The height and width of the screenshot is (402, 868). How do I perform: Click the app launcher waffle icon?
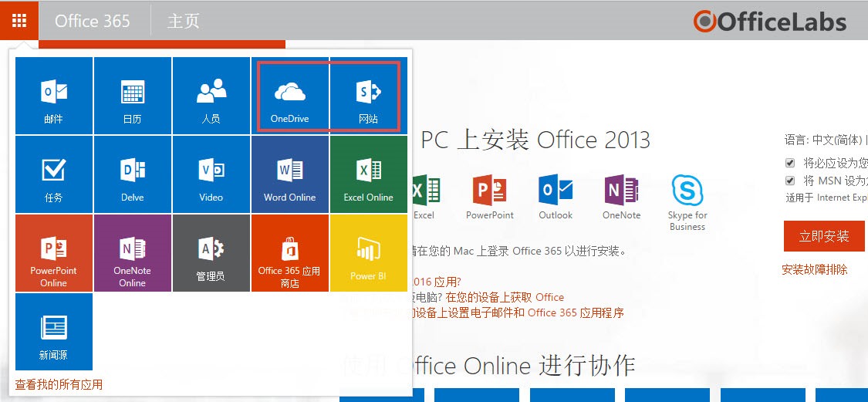(19, 21)
